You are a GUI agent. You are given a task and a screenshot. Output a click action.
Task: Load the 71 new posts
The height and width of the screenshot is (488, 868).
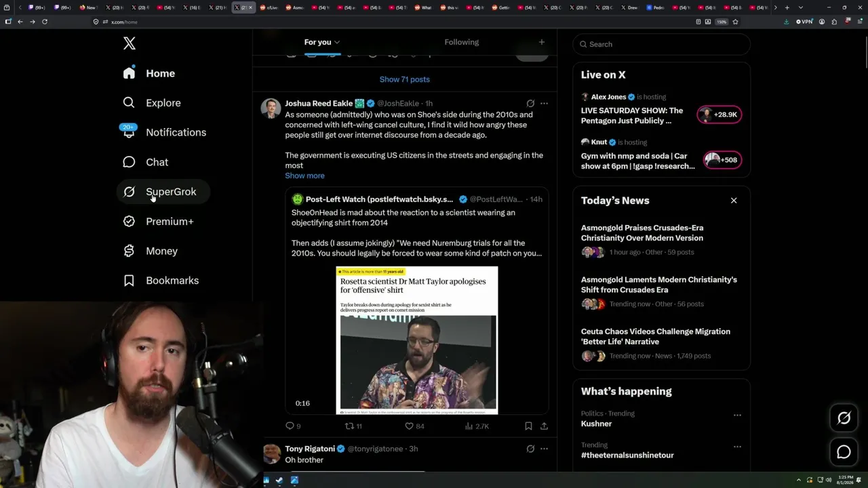405,79
